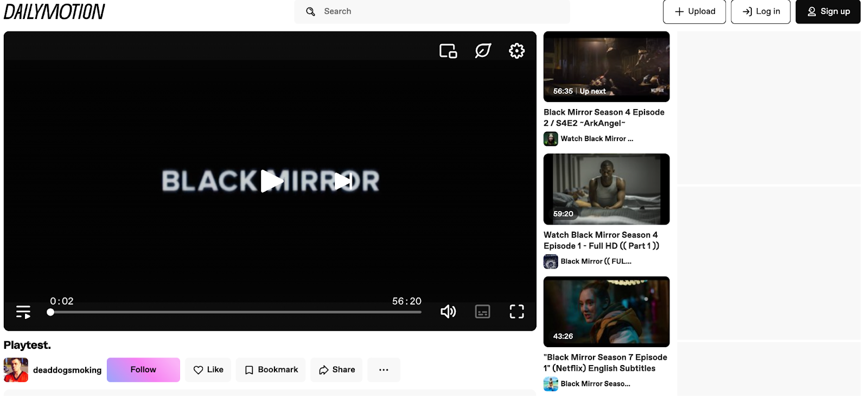The image size is (868, 396).
Task: Toggle subtitles on the player
Action: (482, 311)
